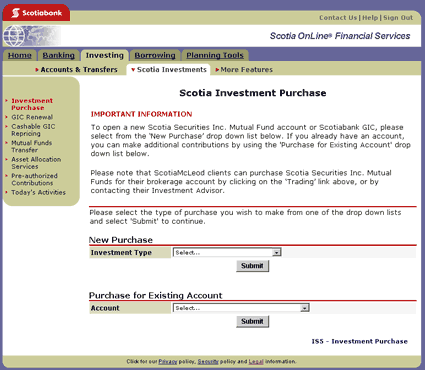This screenshot has height=370, width=425.
Task: Open the Planning Tools tab
Action: tap(215, 55)
